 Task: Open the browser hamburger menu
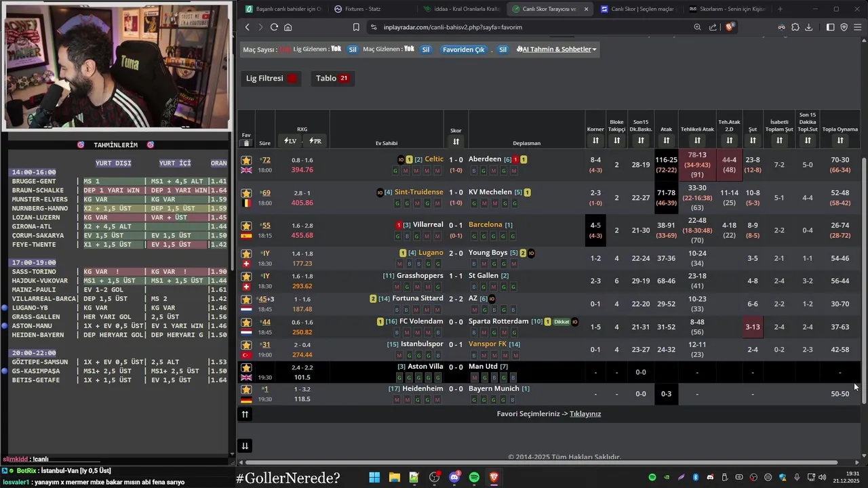[858, 27]
